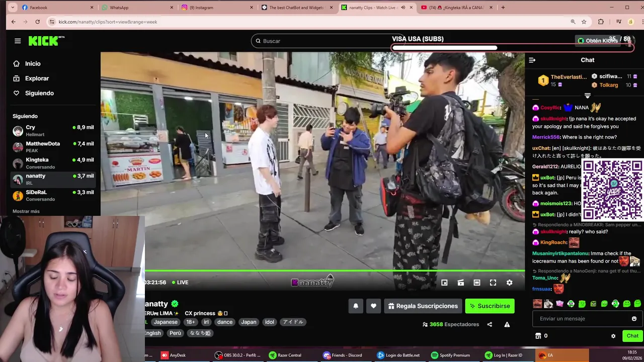Open SiDeRaL's channel in following list
Viewport: 644px width, 362px height.
[53, 195]
